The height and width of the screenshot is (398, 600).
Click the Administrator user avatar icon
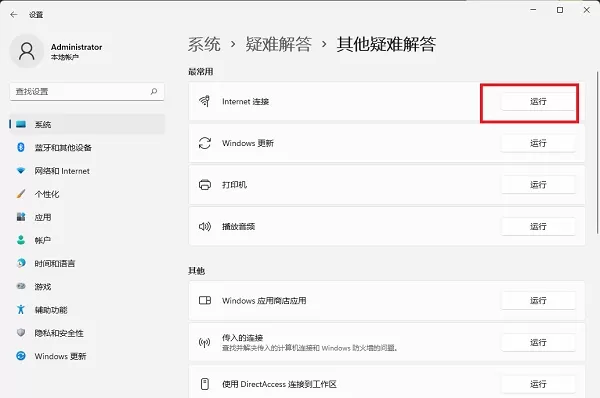click(x=27, y=51)
